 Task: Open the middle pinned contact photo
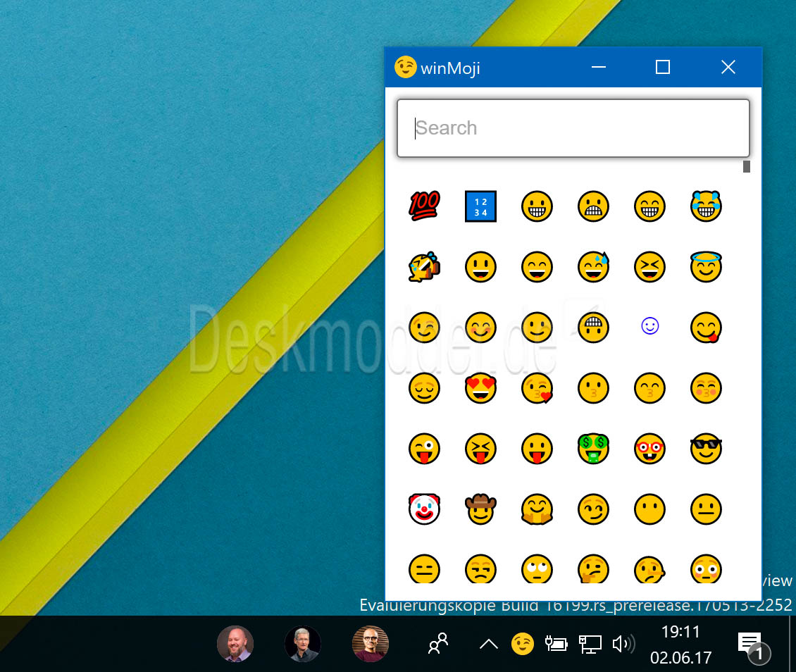pyautogui.click(x=303, y=644)
